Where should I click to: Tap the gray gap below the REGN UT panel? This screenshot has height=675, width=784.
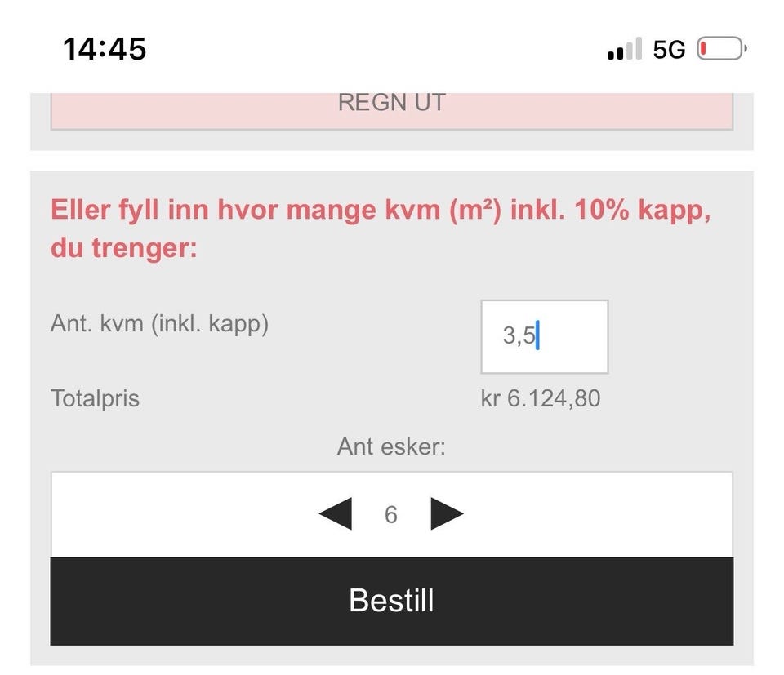392,161
